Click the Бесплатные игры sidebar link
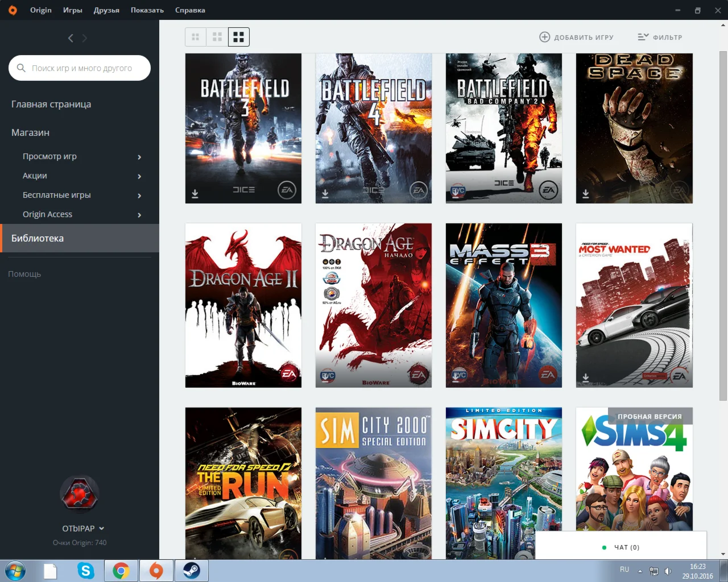728x582 pixels. click(56, 195)
